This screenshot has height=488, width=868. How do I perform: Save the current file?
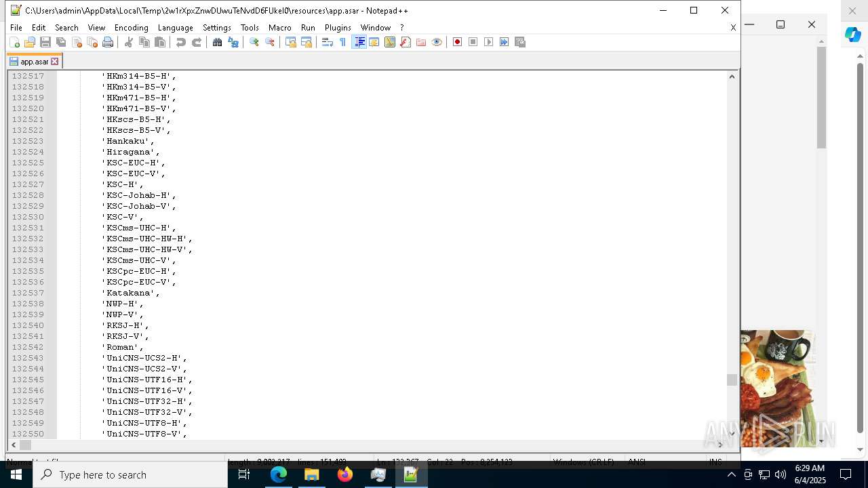45,42
